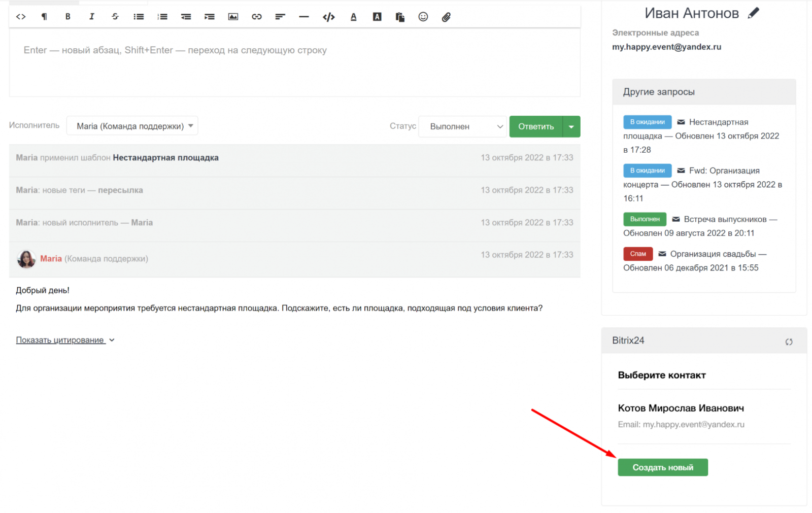Decrease the text indent
This screenshot has height=513, width=812.
click(186, 17)
